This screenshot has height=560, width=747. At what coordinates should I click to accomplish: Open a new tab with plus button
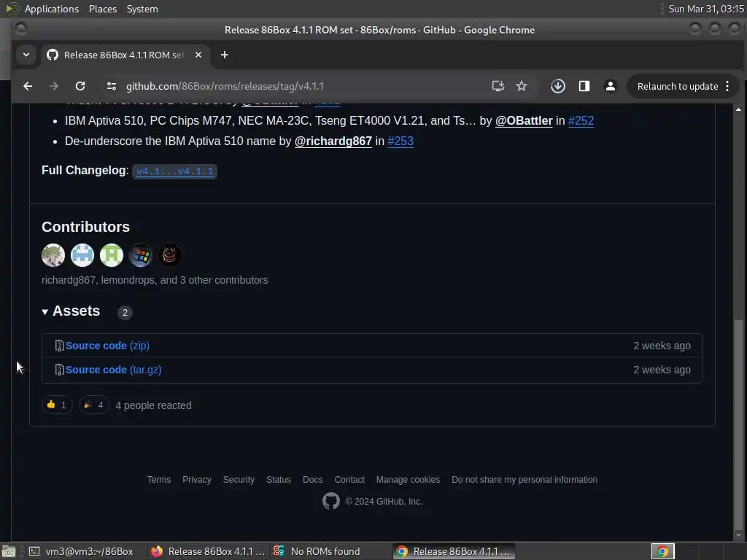pyautogui.click(x=225, y=55)
